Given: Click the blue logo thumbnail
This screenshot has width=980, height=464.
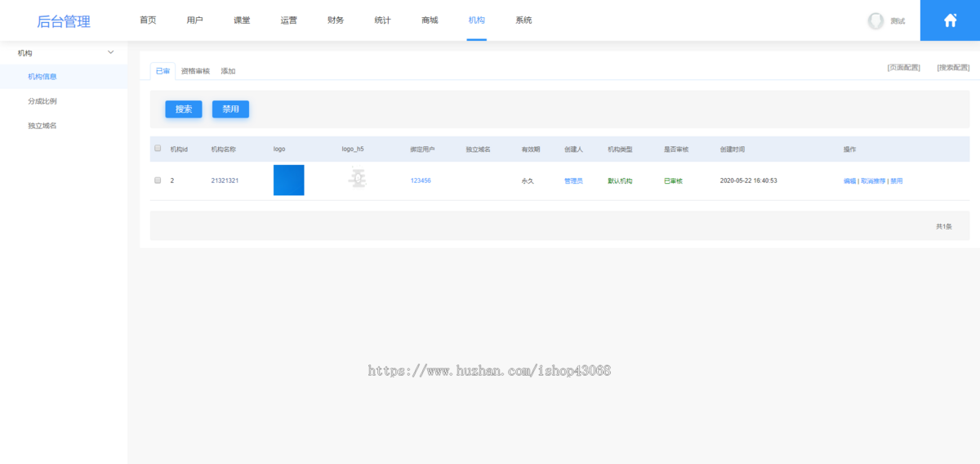Looking at the screenshot, I should (x=288, y=181).
